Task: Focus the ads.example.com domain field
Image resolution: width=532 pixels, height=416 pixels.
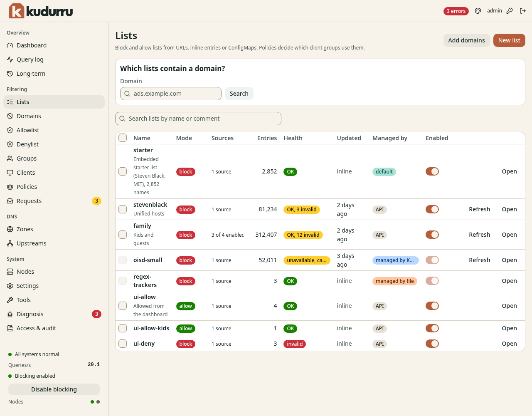Action: [x=171, y=94]
